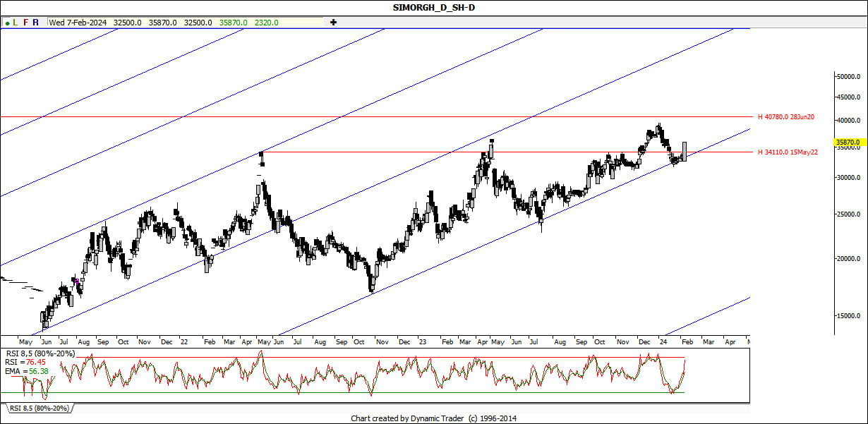The image size is (868, 424).
Task: Click the 15000.0 price axis label
Action: click(848, 316)
